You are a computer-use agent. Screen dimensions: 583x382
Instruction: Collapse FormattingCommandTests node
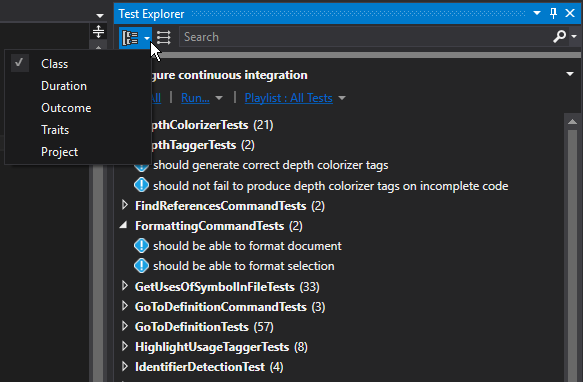click(x=123, y=225)
